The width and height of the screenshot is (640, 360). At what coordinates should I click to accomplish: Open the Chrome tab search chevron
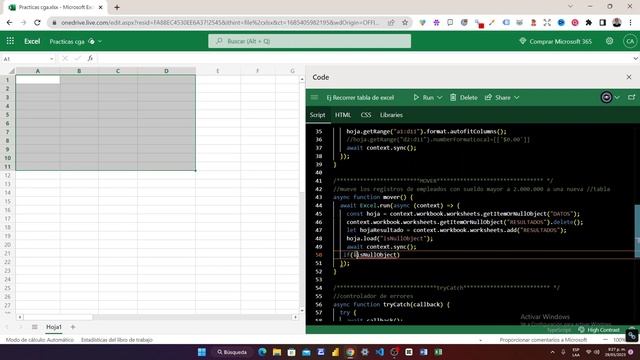pyautogui.click(x=570, y=6)
